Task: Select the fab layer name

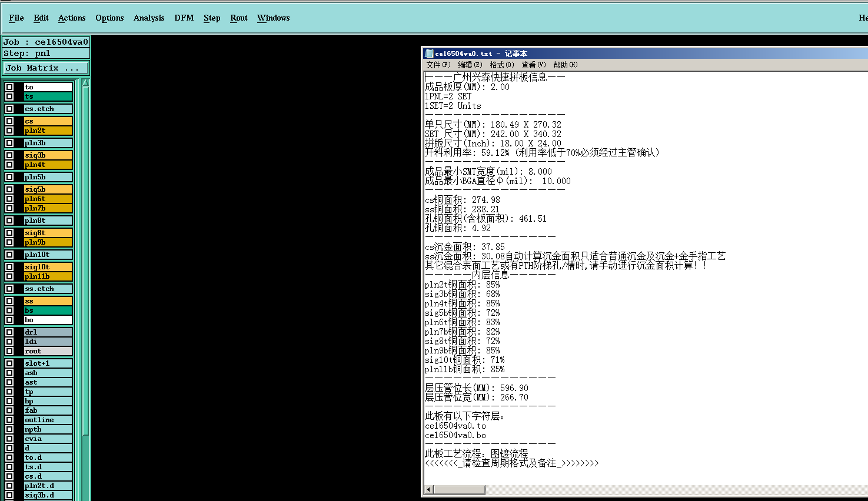Action: pyautogui.click(x=48, y=410)
